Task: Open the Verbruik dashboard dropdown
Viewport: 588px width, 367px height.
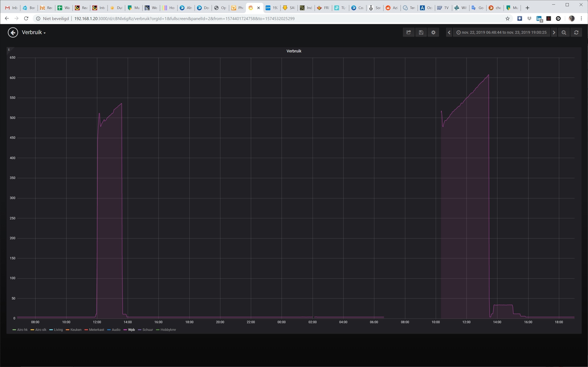Action: coord(34,33)
